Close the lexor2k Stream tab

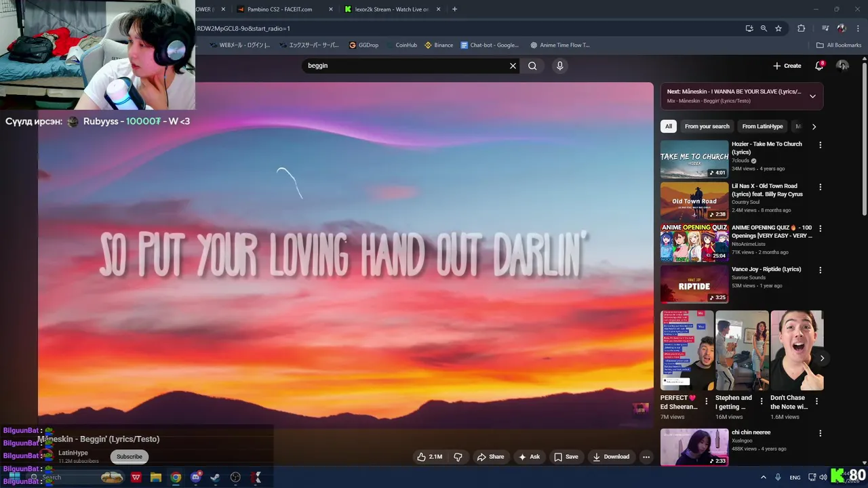pos(439,9)
